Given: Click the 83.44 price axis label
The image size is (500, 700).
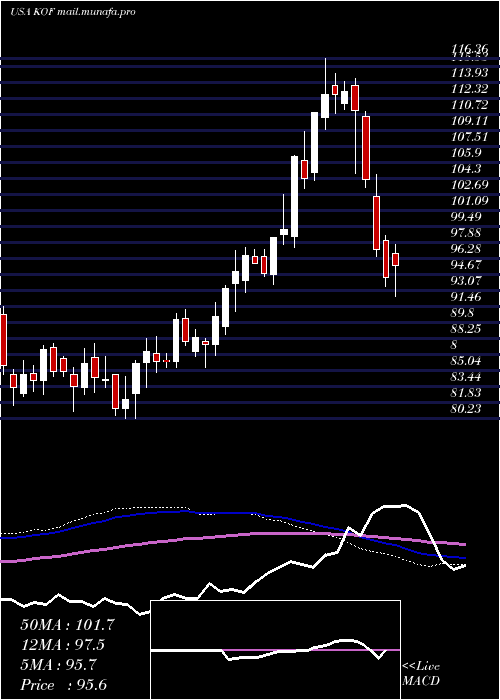Looking at the screenshot, I should [x=466, y=377].
